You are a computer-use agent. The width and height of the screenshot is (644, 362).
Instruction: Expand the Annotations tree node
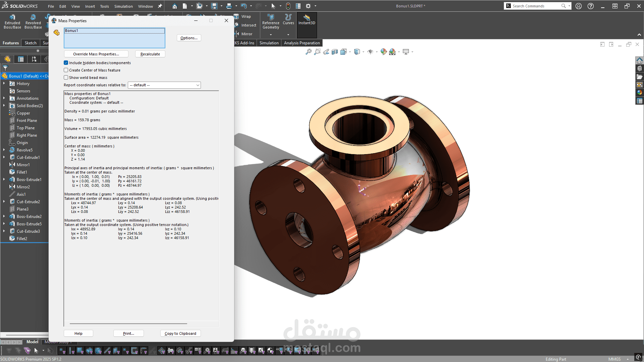click(4, 98)
